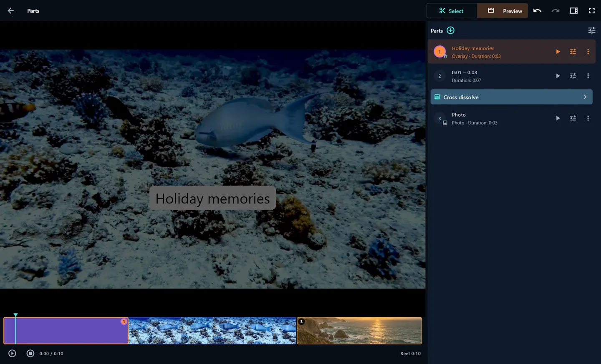Screen dimensions: 601x364
Task: Stop reel playback
Action: click(x=30, y=353)
